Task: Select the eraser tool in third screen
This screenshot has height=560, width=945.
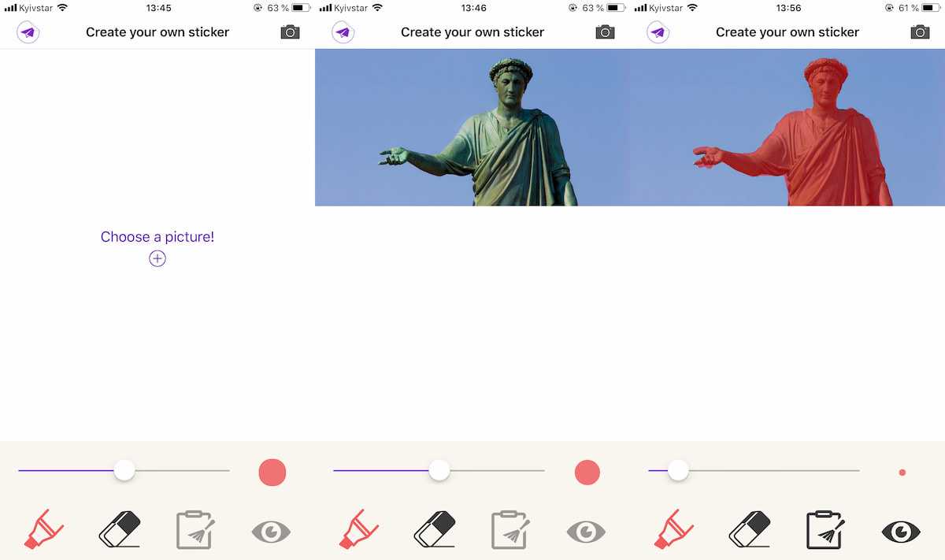Action: coord(750,529)
